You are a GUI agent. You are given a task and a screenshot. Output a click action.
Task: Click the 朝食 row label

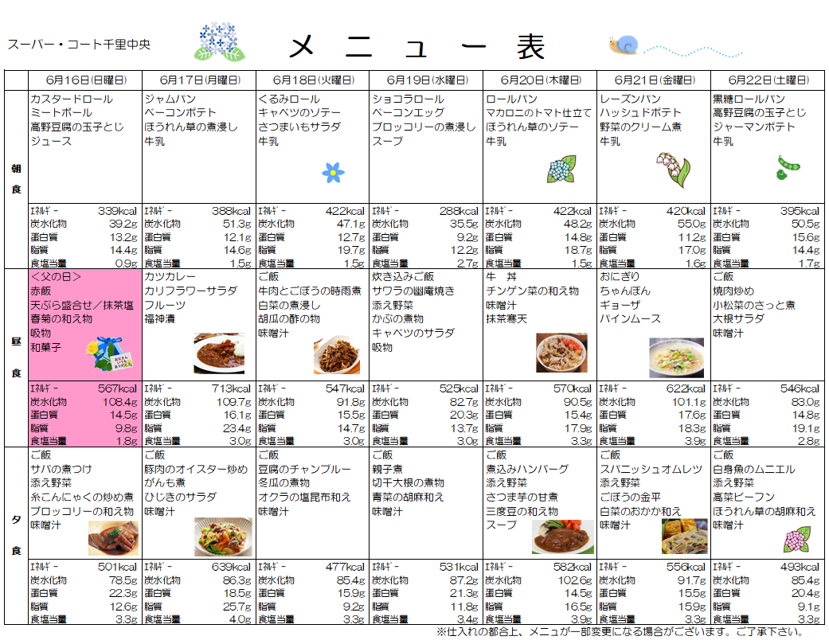[16, 179]
